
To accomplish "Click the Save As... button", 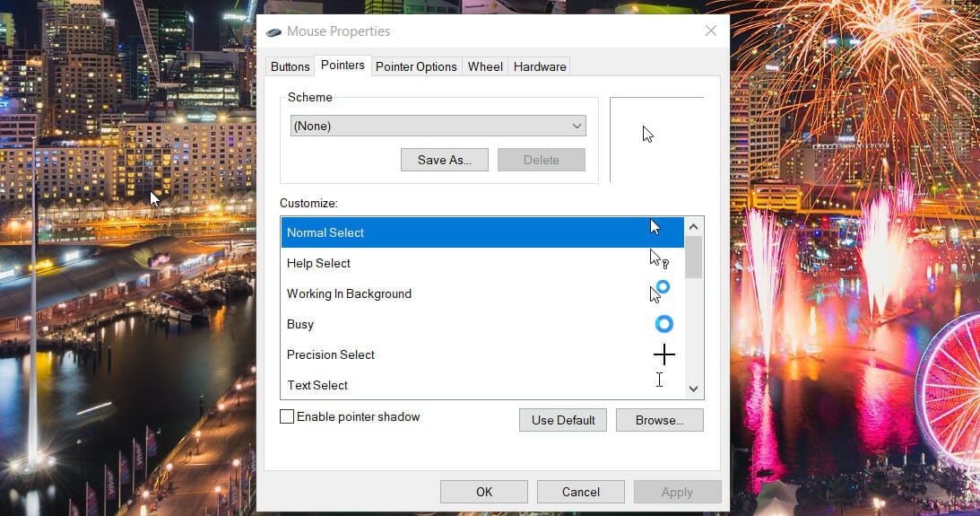I will coord(445,160).
